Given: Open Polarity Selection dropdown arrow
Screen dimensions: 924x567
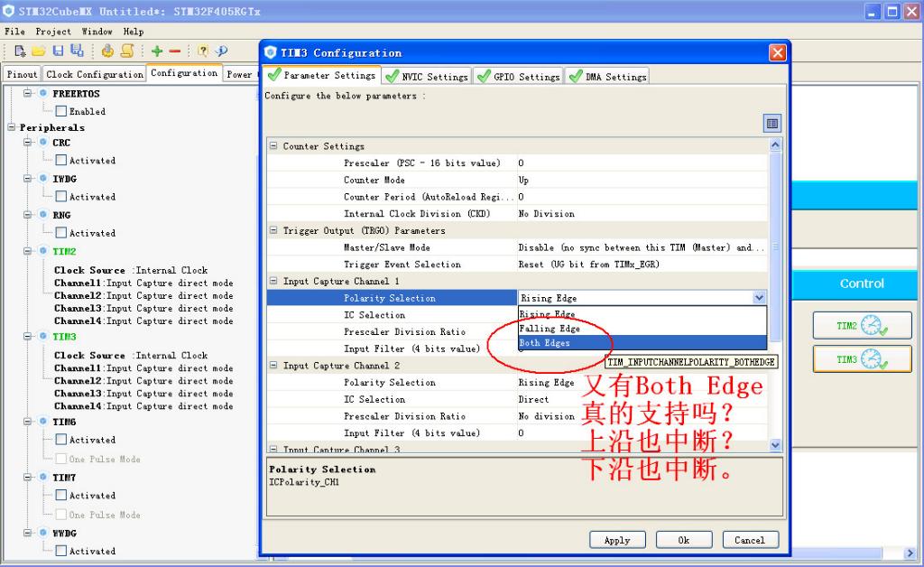Looking at the screenshot, I should [759, 298].
